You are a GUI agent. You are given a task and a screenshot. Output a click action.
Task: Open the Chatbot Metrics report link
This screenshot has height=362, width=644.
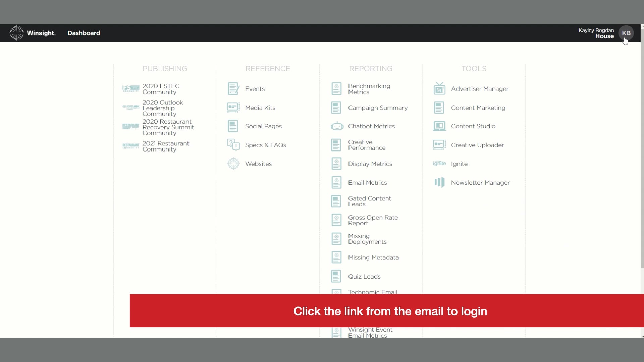[x=371, y=126]
